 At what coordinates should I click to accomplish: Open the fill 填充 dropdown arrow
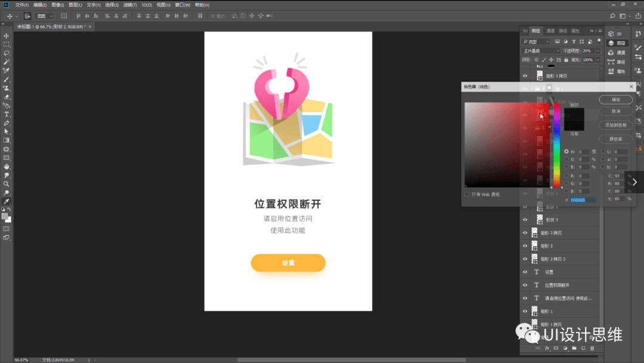tap(597, 60)
